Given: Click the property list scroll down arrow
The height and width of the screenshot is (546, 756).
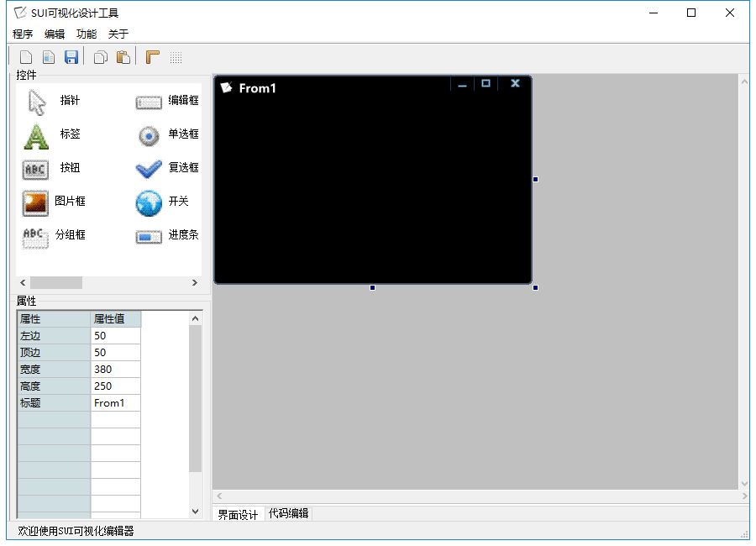Looking at the screenshot, I should click(195, 512).
